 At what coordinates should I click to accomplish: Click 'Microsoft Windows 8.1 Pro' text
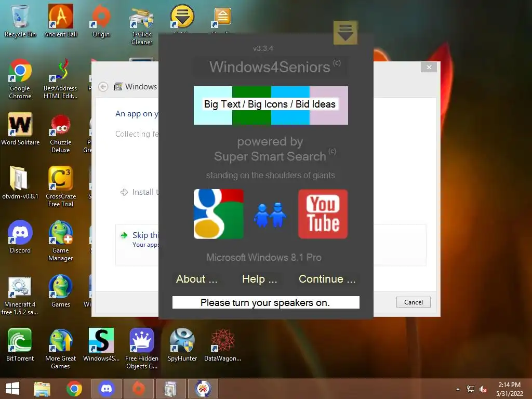pos(264,258)
